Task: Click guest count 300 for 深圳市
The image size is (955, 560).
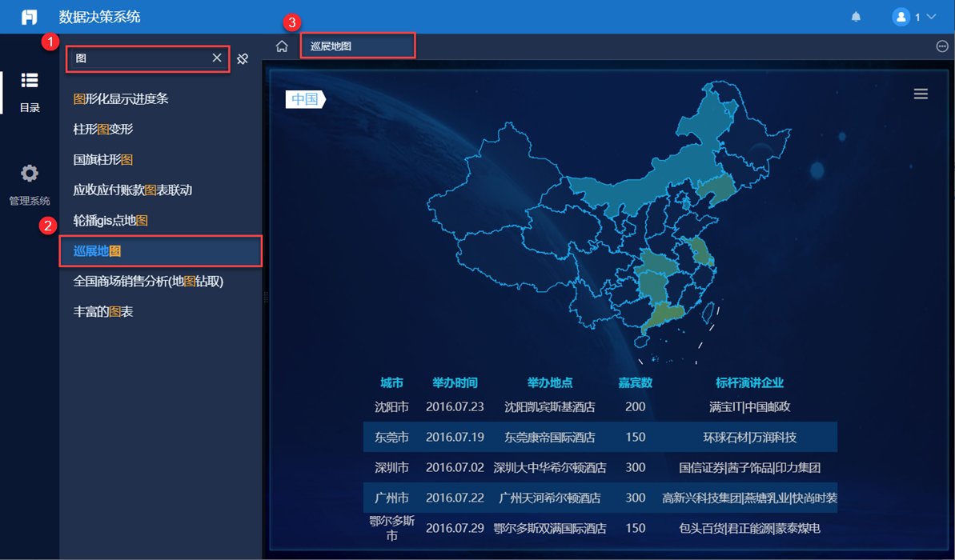Action: click(636, 467)
